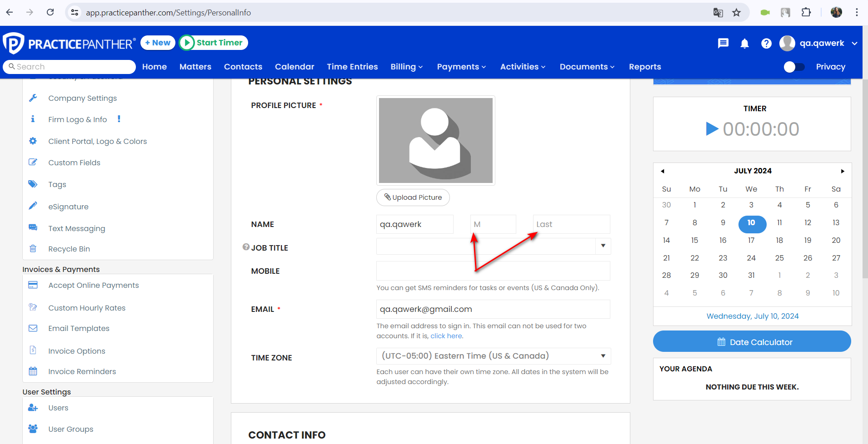
Task: Expand the Job Title dropdown
Action: click(603, 246)
